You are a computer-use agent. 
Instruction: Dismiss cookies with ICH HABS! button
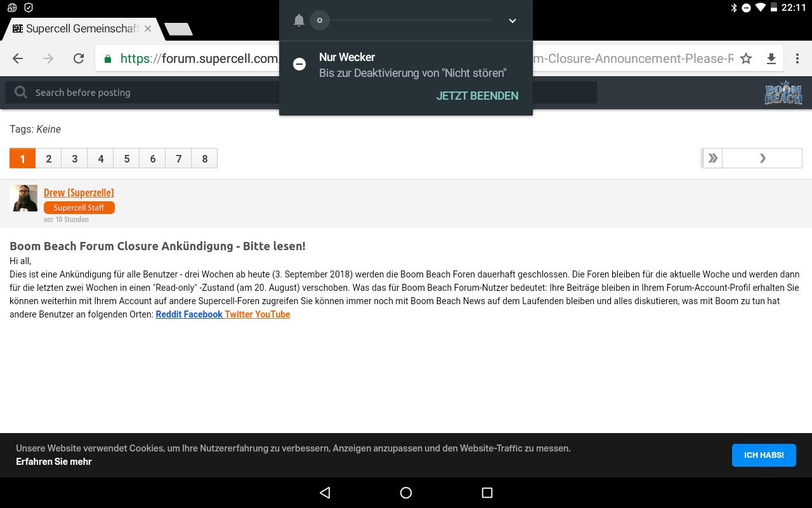coord(764,455)
